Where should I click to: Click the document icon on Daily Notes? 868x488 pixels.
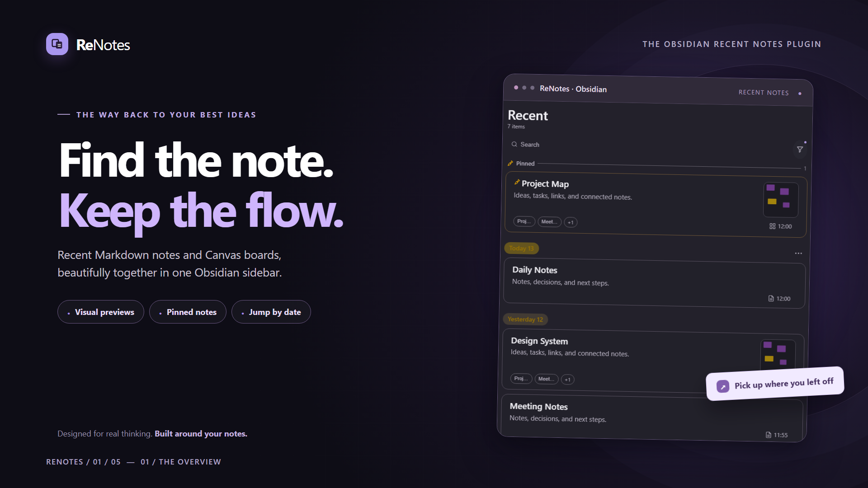(x=771, y=298)
